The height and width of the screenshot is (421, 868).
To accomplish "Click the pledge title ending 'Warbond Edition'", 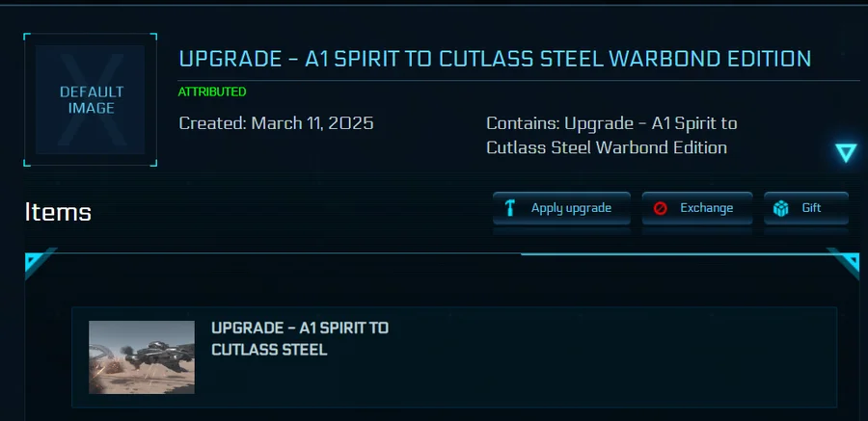I will [x=495, y=59].
